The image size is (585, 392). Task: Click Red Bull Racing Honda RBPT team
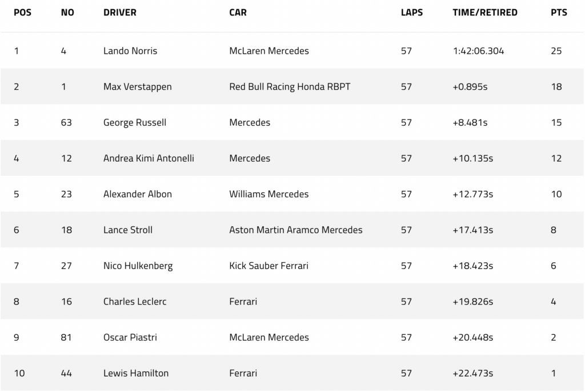290,87
